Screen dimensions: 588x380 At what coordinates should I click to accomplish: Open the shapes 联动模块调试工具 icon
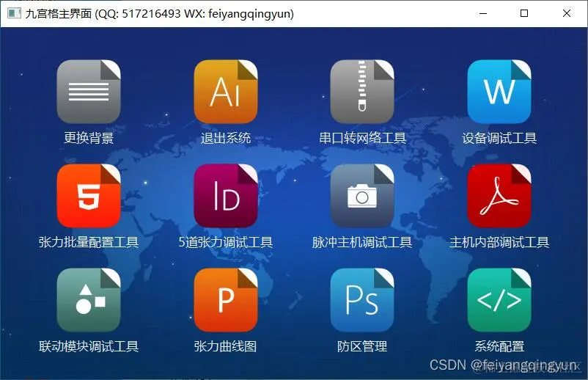tap(89, 300)
